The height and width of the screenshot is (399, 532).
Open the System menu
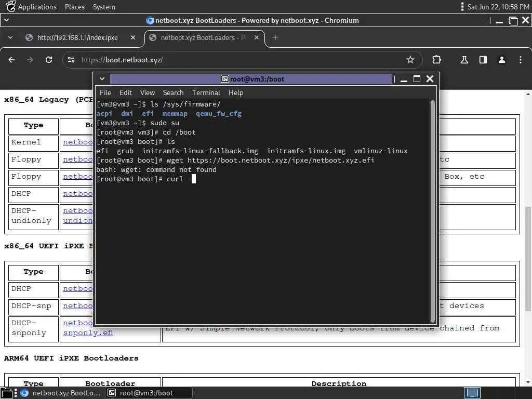[x=104, y=7]
